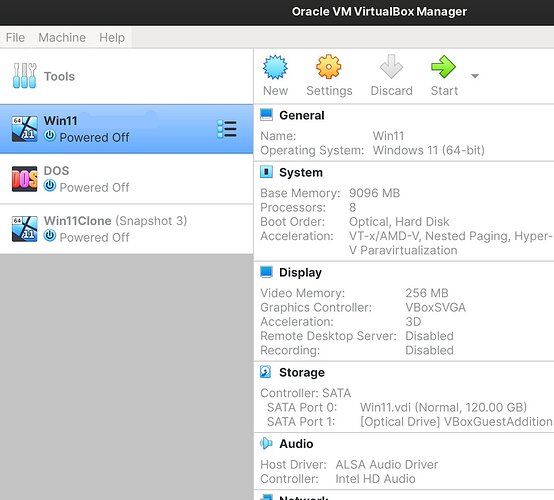Click the General section monitor icon

[x=266, y=114]
